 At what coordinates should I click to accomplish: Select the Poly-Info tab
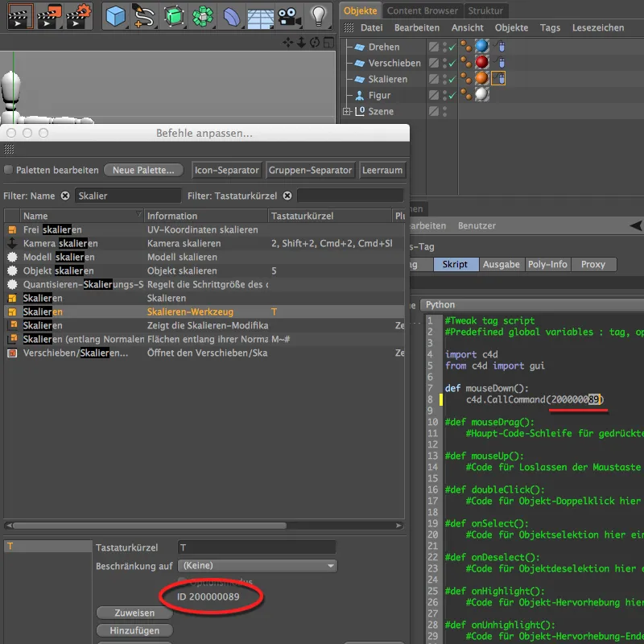click(x=547, y=264)
